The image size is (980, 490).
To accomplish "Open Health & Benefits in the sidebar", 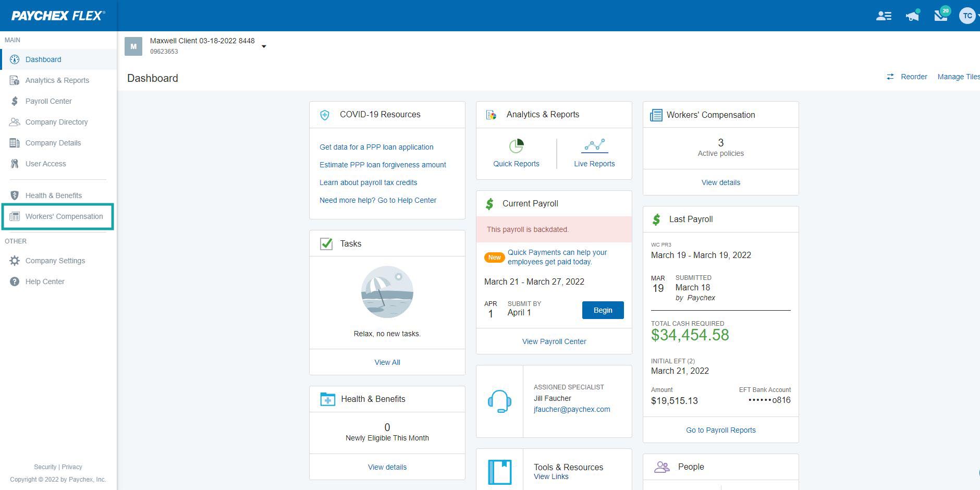I will point(58,195).
